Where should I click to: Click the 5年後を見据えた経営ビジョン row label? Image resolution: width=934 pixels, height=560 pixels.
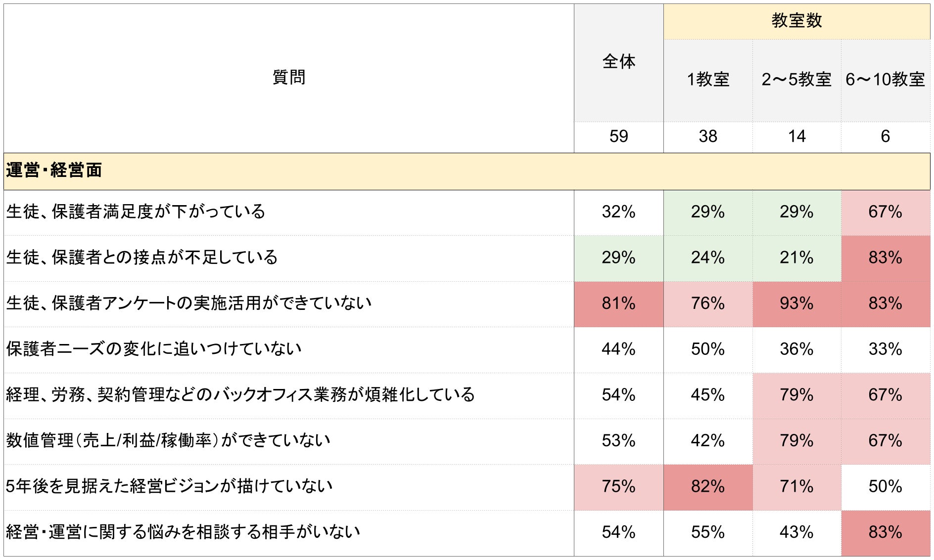point(169,486)
